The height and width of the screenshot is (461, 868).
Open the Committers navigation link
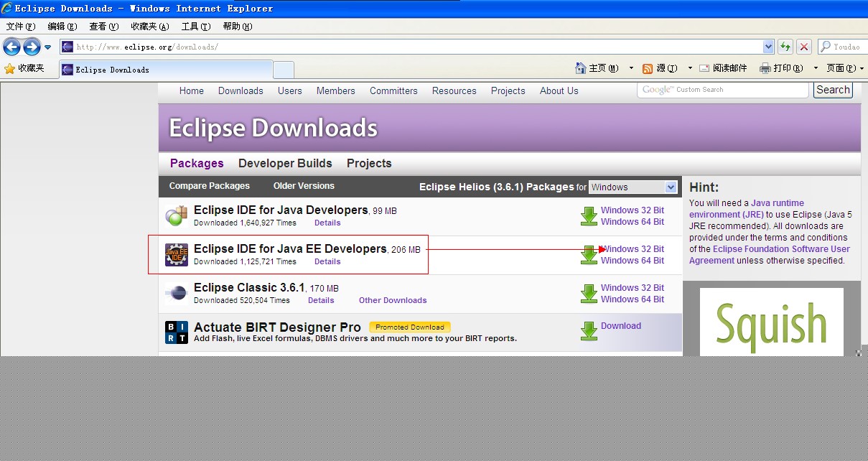393,90
